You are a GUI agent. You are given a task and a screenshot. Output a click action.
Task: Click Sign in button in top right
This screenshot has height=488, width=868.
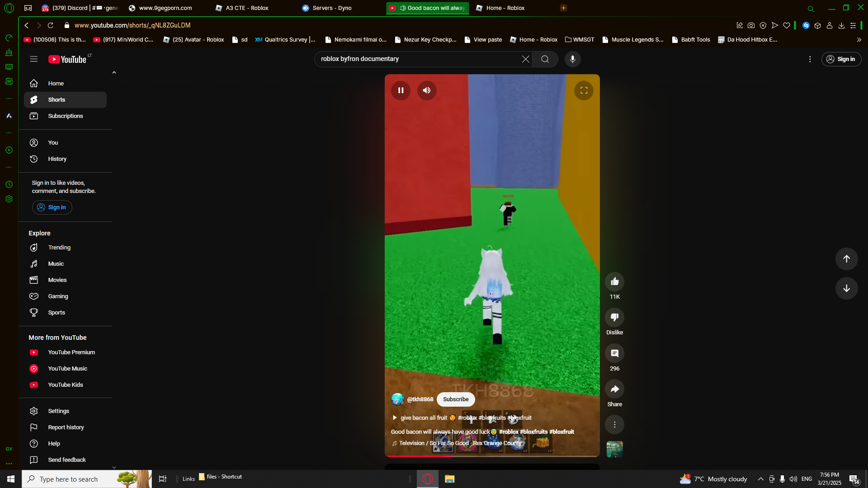(x=841, y=59)
